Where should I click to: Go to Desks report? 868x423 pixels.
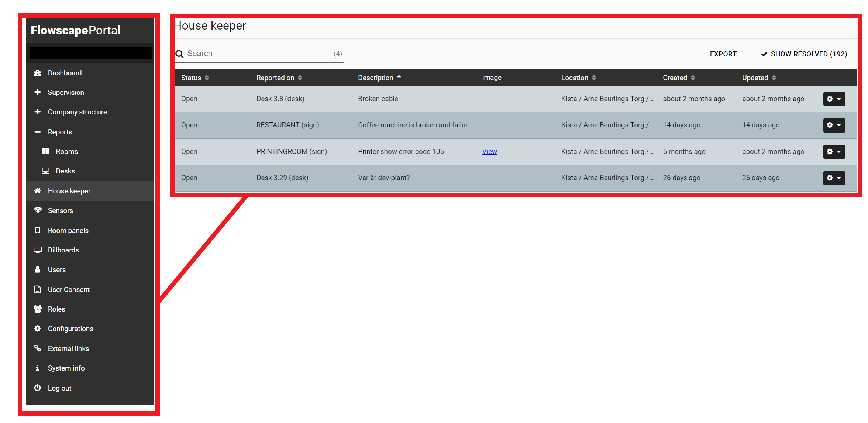click(x=65, y=171)
